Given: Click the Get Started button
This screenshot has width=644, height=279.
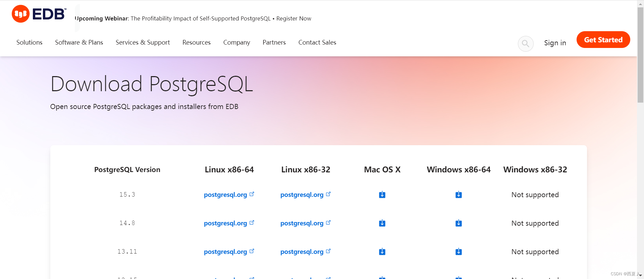Looking at the screenshot, I should pyautogui.click(x=603, y=40).
